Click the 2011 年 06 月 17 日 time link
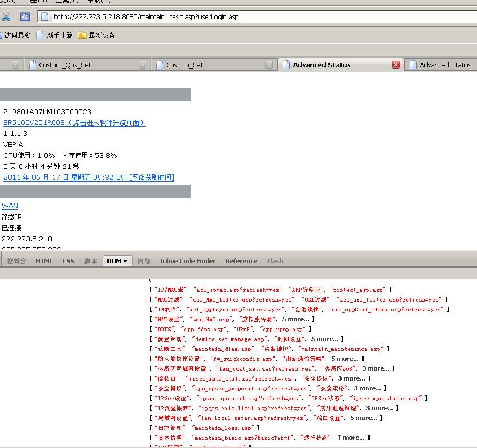The height and width of the screenshot is (448, 477). [x=89, y=178]
